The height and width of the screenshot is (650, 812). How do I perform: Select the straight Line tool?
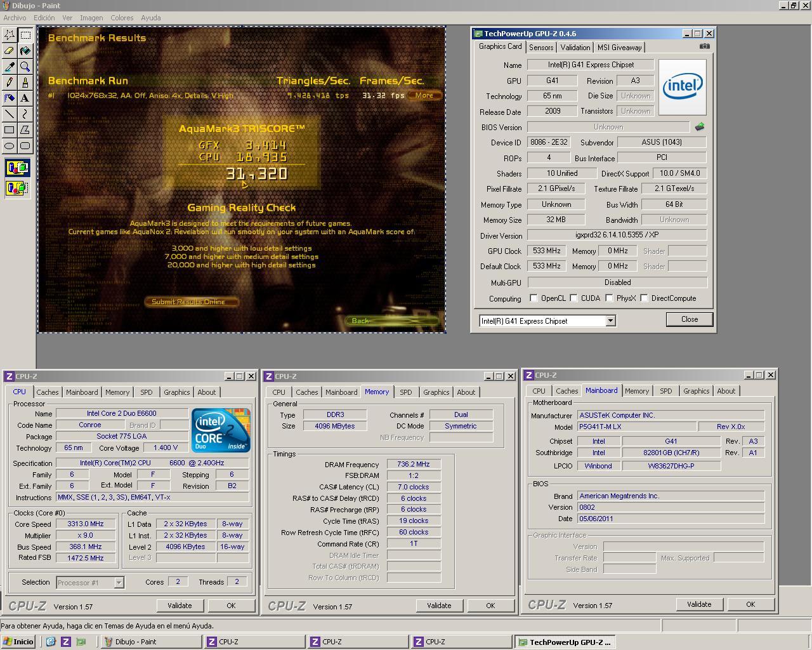10,114
